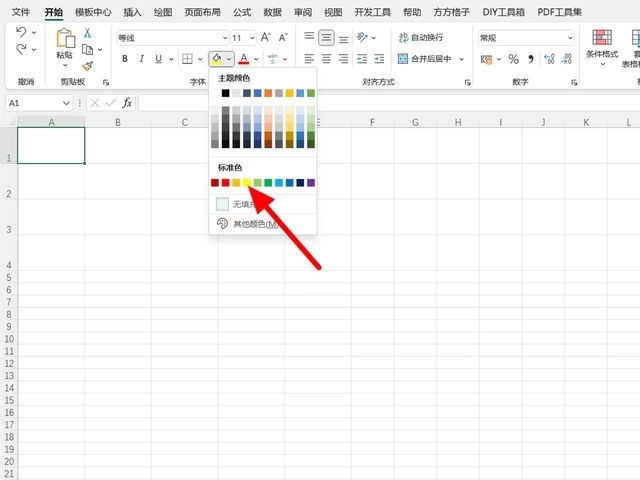Toggle italic formatting
Screen dimensions: 640x480
click(x=142, y=59)
